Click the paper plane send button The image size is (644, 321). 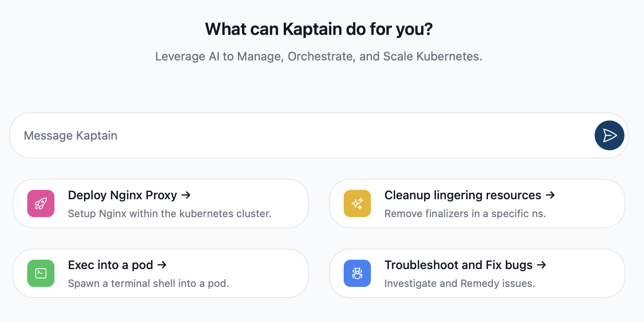coord(609,135)
